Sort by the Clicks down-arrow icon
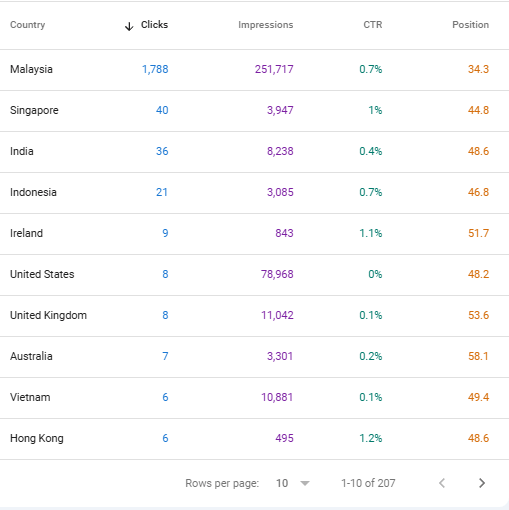The image size is (509, 510). (x=129, y=26)
